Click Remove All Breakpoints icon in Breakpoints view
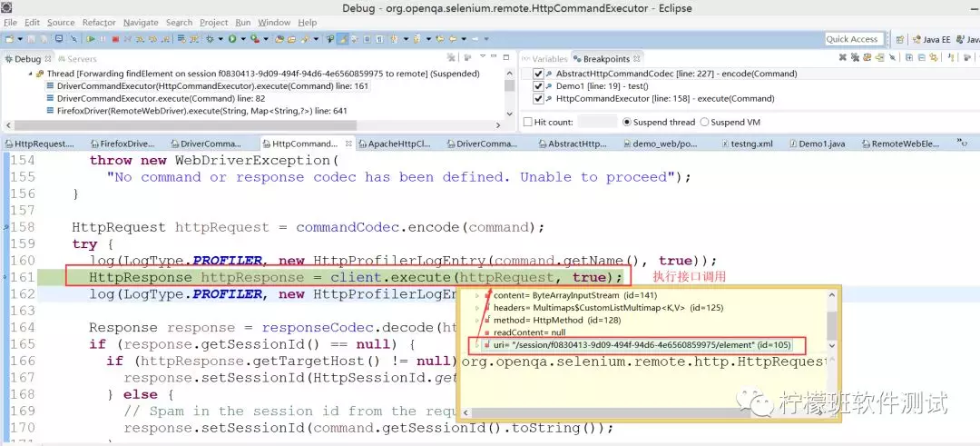The width and height of the screenshot is (980, 446). click(856, 58)
